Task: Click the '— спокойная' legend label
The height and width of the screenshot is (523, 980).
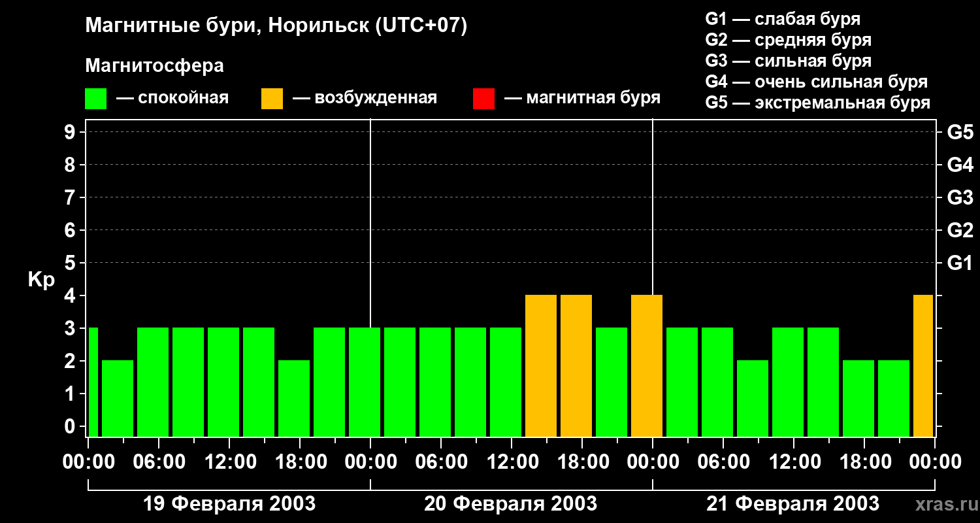Action: pyautogui.click(x=172, y=98)
